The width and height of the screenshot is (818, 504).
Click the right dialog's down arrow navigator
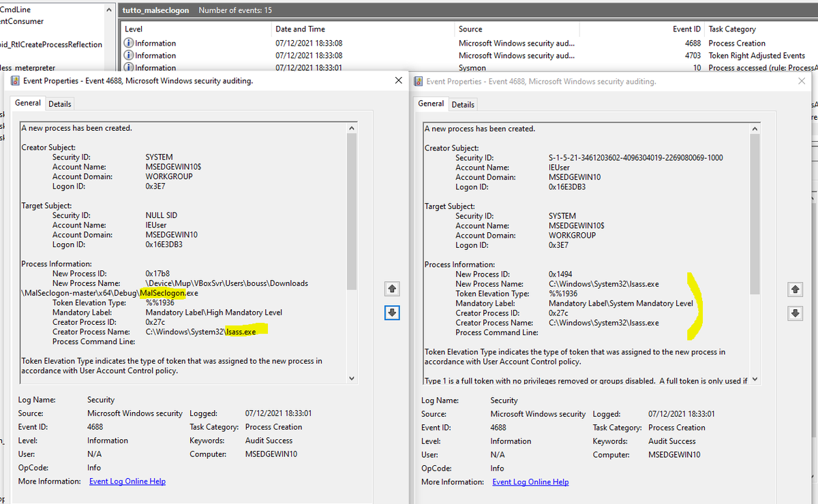click(x=795, y=313)
